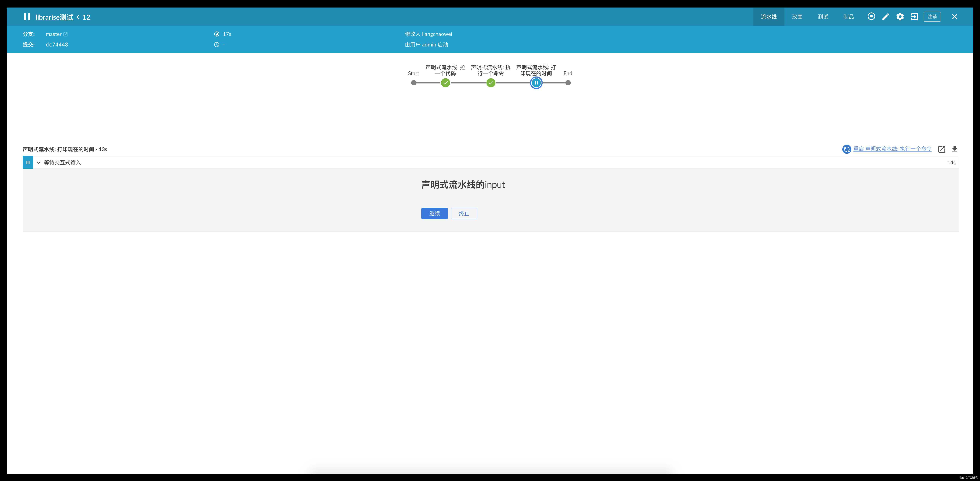Screen dimensions: 980x481
Task: Click the blue restart circular arrow icon
Action: [x=846, y=149]
